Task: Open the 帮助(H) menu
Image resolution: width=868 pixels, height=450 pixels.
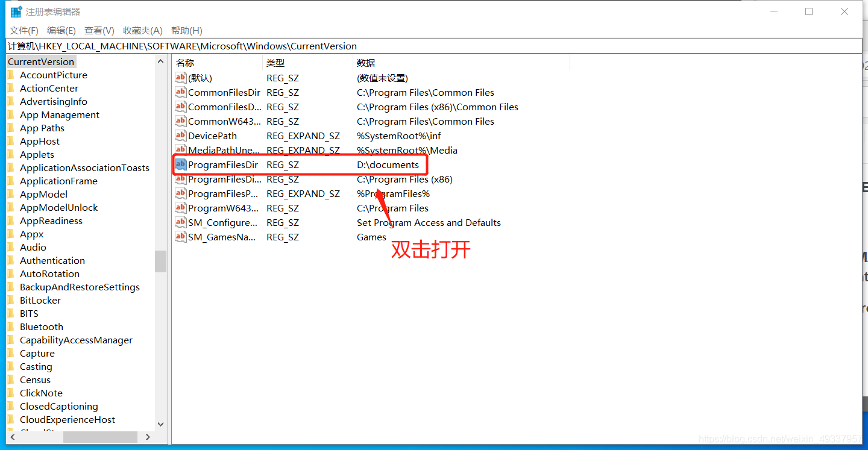Action: pyautogui.click(x=187, y=31)
